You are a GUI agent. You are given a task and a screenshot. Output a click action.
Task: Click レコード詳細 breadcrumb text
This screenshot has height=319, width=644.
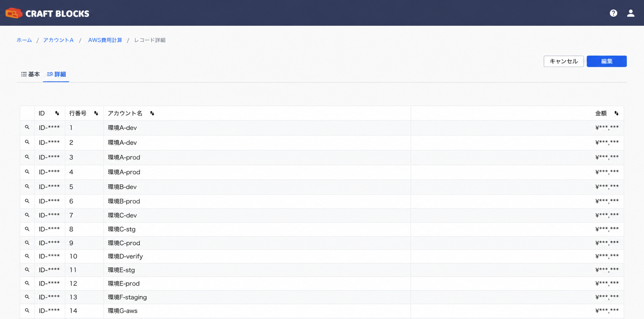pyautogui.click(x=150, y=40)
